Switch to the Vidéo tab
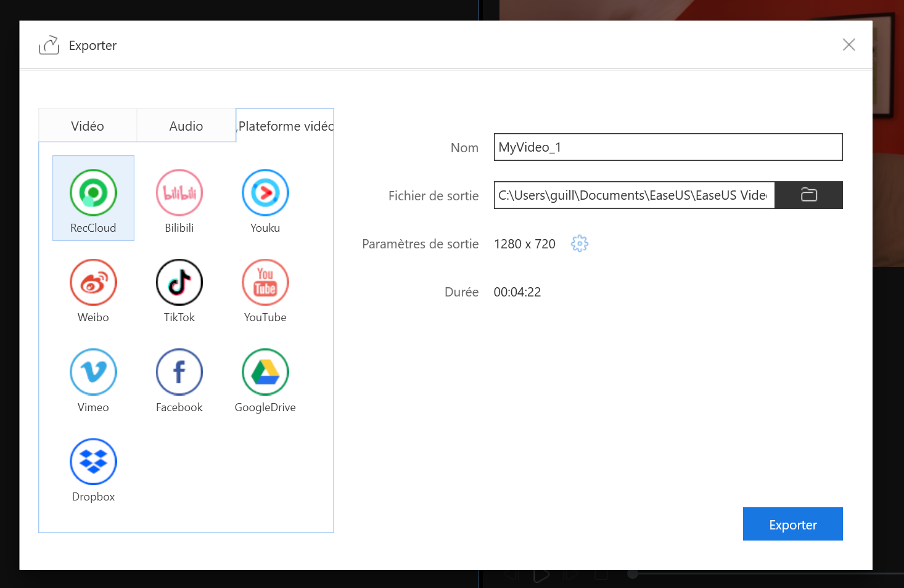Image resolution: width=904 pixels, height=588 pixels. pos(88,126)
